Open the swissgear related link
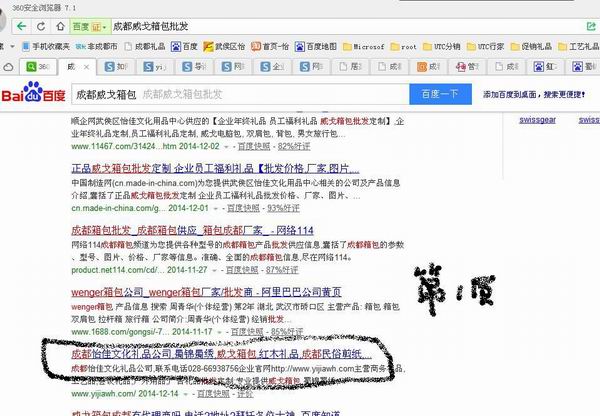The height and width of the screenshot is (416, 600). click(537, 120)
